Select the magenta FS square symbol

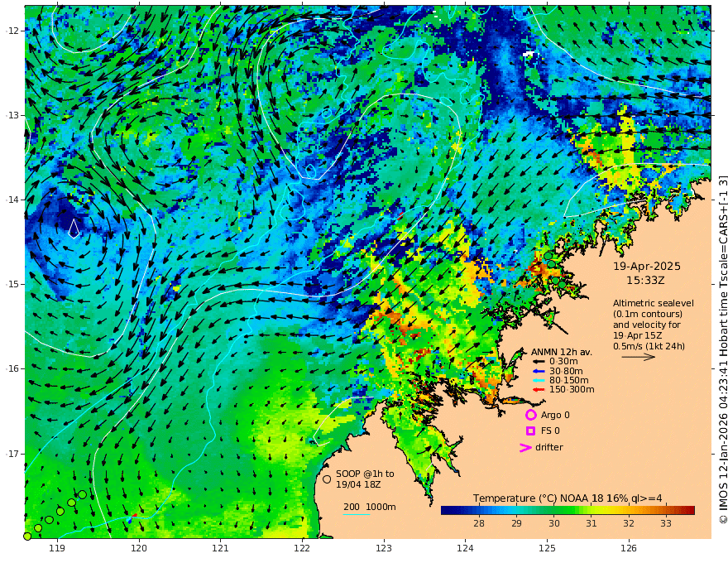click(530, 431)
